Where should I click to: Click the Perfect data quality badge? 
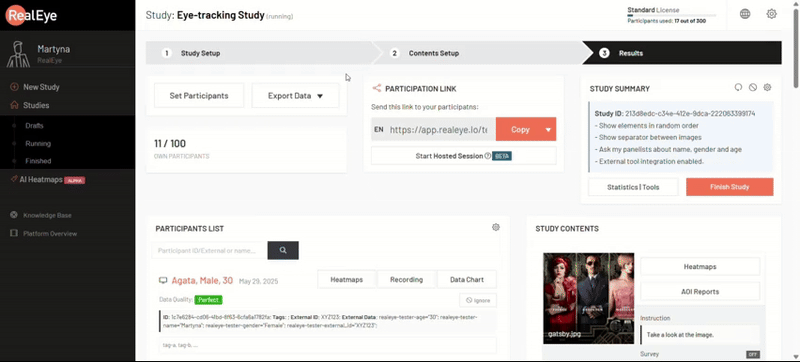(x=208, y=300)
